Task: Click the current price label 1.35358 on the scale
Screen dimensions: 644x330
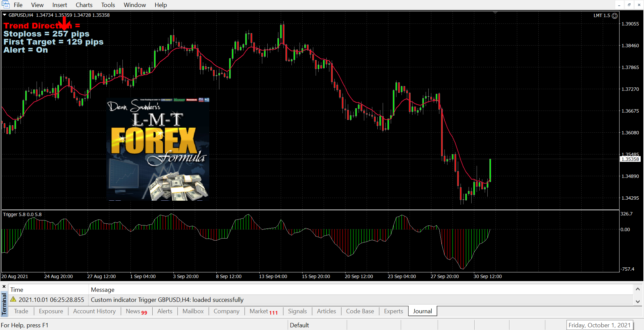Action: tap(630, 159)
